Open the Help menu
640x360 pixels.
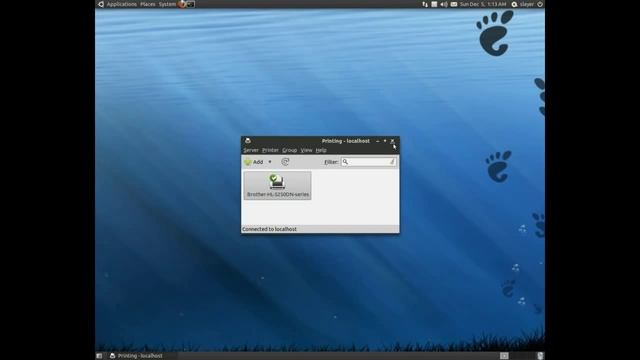[321, 150]
